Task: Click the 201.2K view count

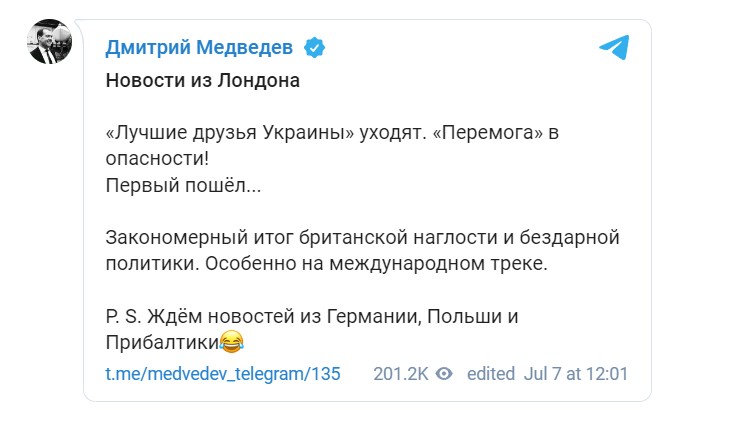Action: [x=401, y=374]
